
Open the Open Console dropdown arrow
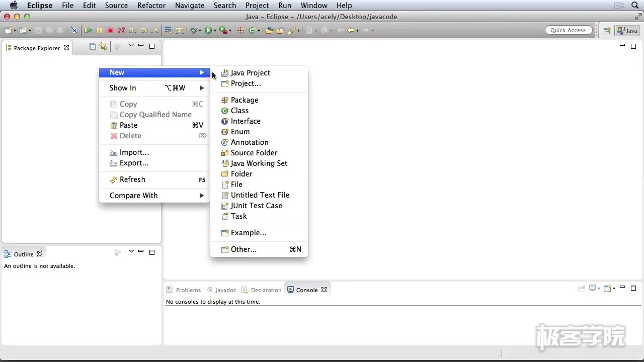[x=614, y=289]
